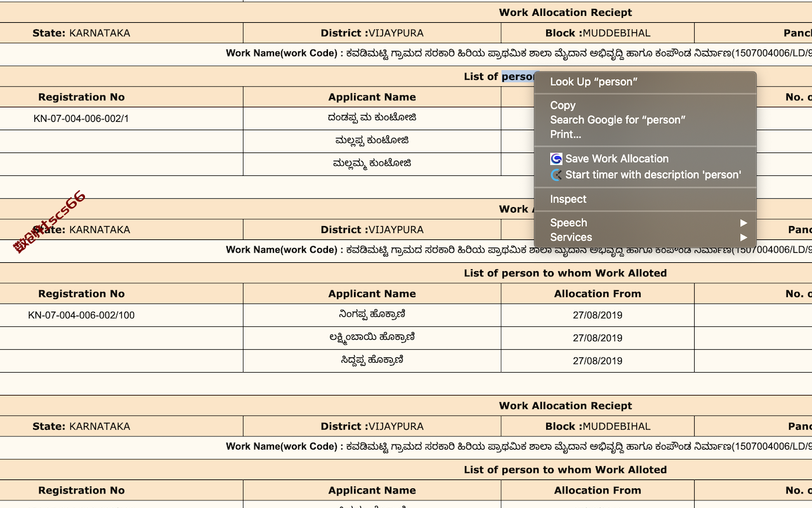Click Block :MUDDEBIHAL in the first receipt
This screenshot has width=812, height=508.
[598, 33]
